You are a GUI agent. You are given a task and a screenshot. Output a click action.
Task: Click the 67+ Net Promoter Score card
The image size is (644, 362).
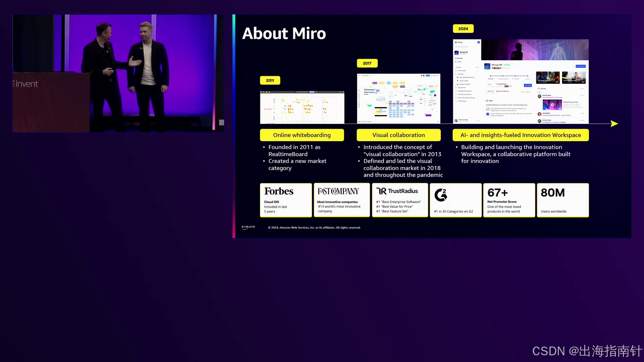point(509,200)
